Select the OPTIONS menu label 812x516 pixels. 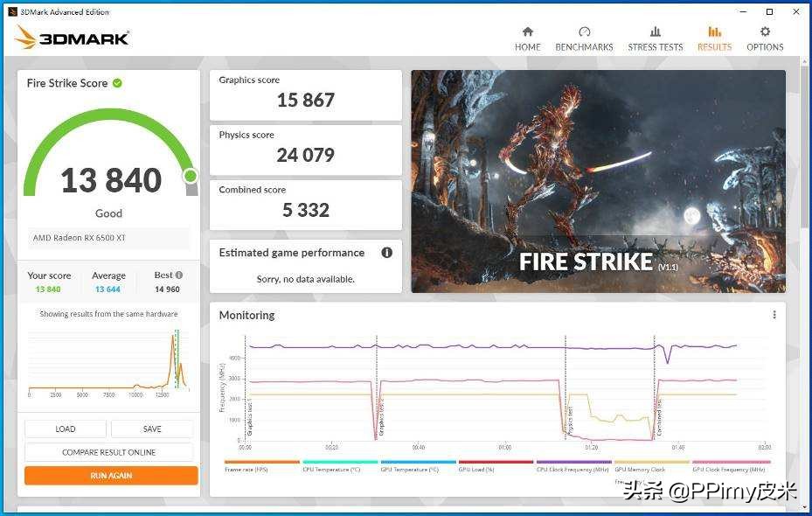coord(765,47)
